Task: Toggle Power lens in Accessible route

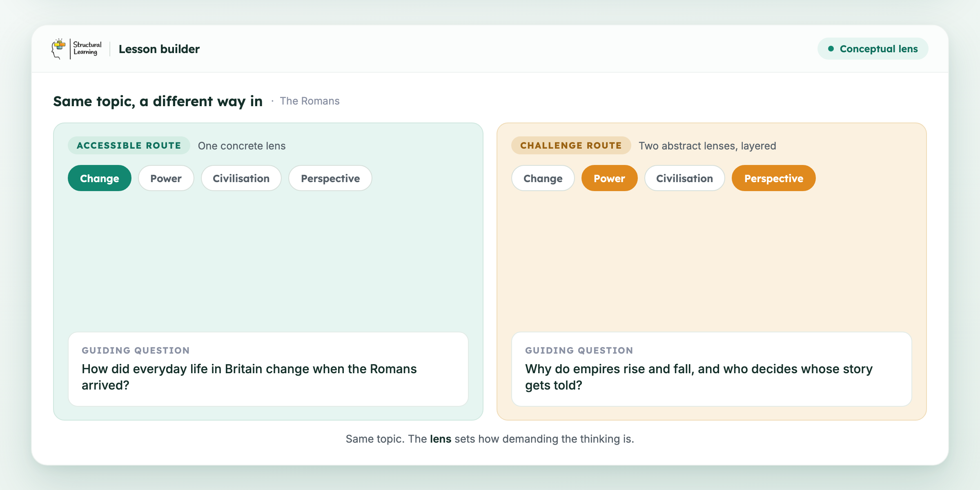Action: coord(166,178)
